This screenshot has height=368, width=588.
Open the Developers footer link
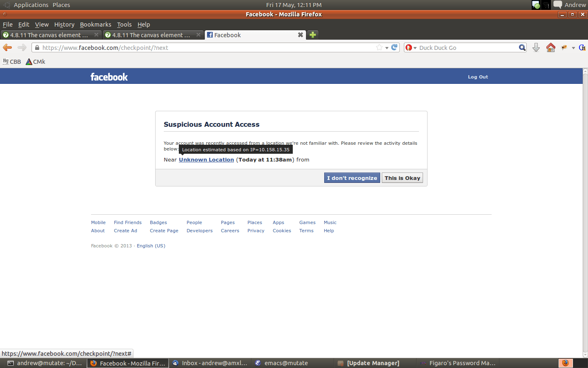tap(200, 231)
